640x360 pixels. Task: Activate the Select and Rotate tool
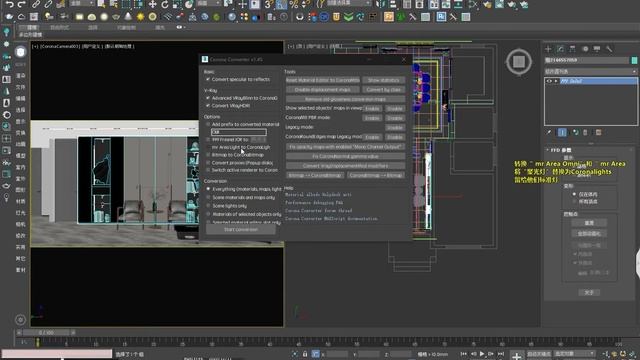164,4
